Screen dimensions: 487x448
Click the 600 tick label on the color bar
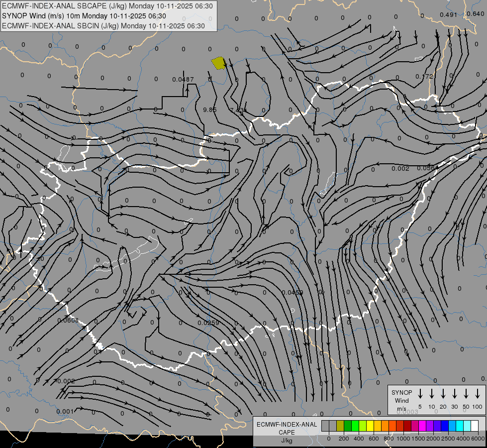[x=374, y=439]
